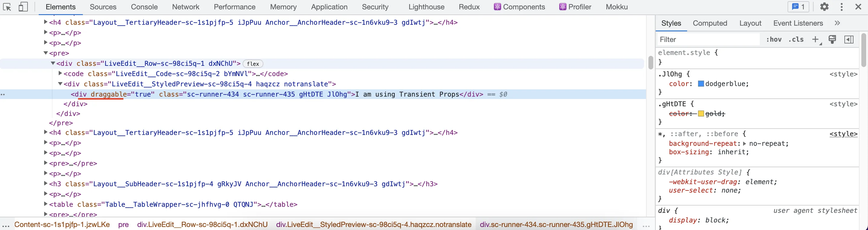Open DevTools settings gear
868x230 pixels.
824,7
